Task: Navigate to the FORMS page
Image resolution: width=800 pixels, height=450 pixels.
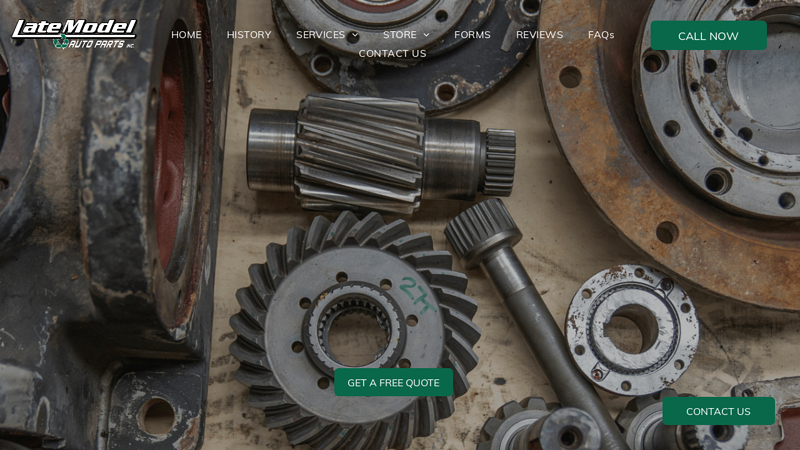Action: [x=472, y=35]
